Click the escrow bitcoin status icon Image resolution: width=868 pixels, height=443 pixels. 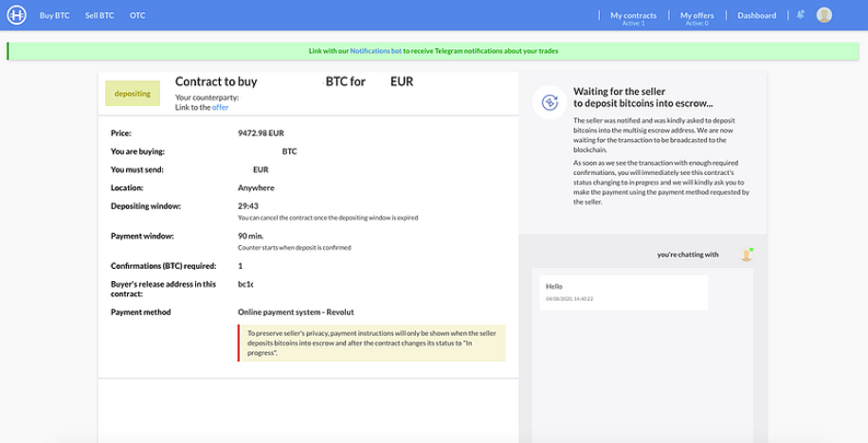coord(550,102)
